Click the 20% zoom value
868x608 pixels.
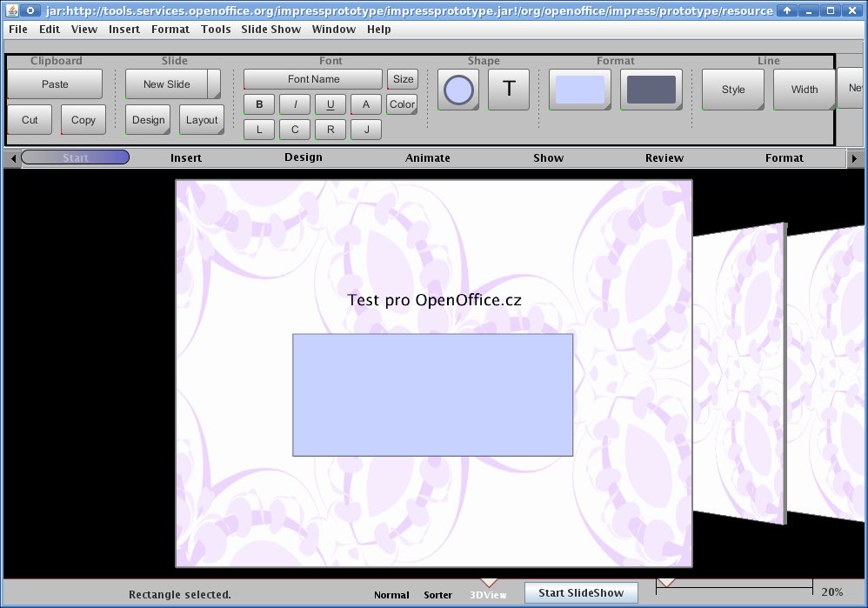[x=832, y=592]
